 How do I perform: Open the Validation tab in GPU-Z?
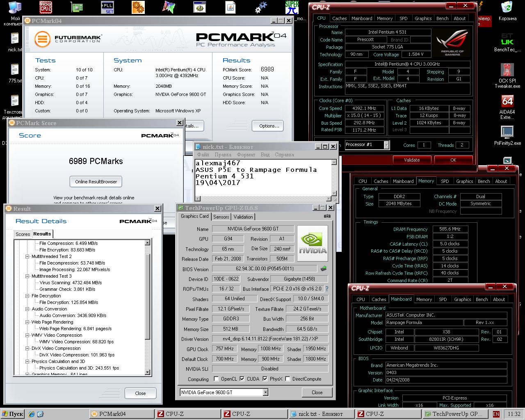pos(243,217)
